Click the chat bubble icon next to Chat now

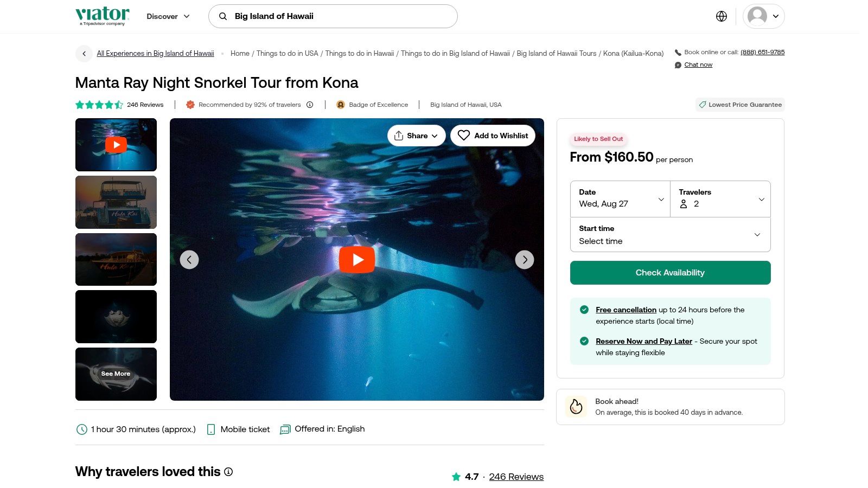click(x=676, y=65)
